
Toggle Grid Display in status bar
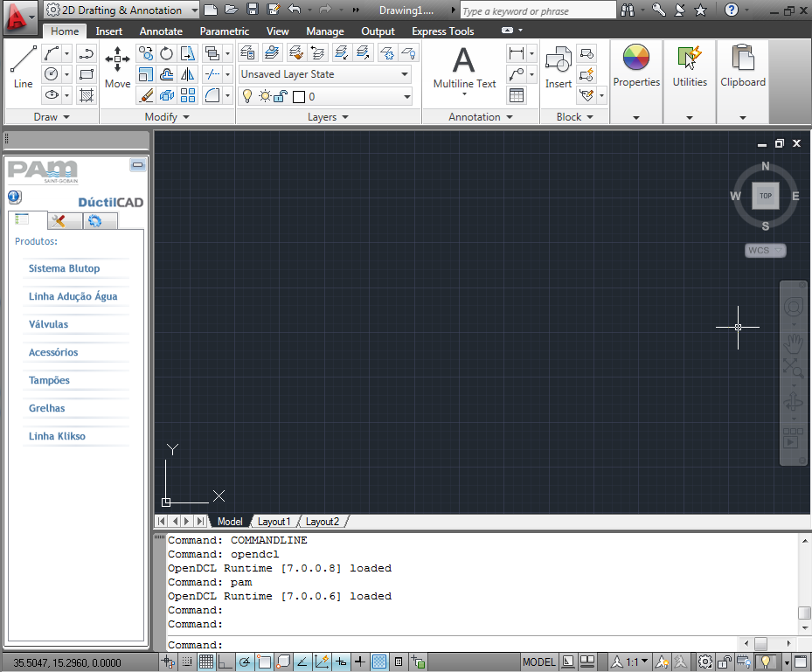(x=205, y=662)
